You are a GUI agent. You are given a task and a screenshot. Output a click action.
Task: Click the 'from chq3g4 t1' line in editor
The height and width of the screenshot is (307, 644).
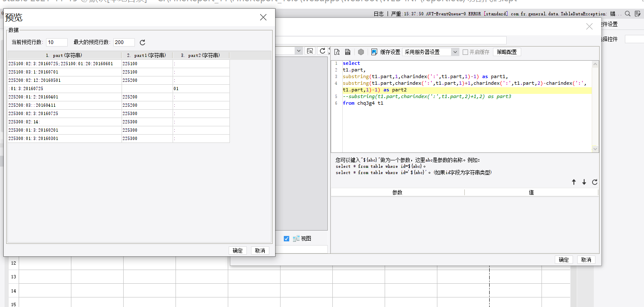pyautogui.click(x=363, y=103)
